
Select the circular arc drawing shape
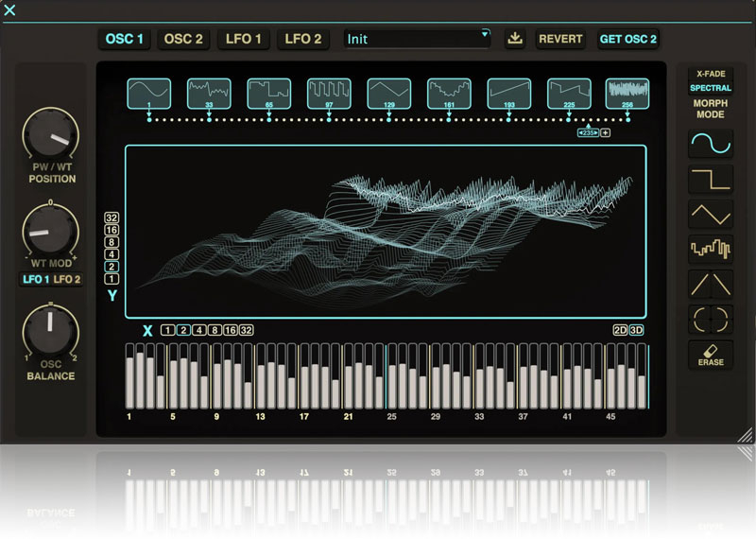click(709, 319)
